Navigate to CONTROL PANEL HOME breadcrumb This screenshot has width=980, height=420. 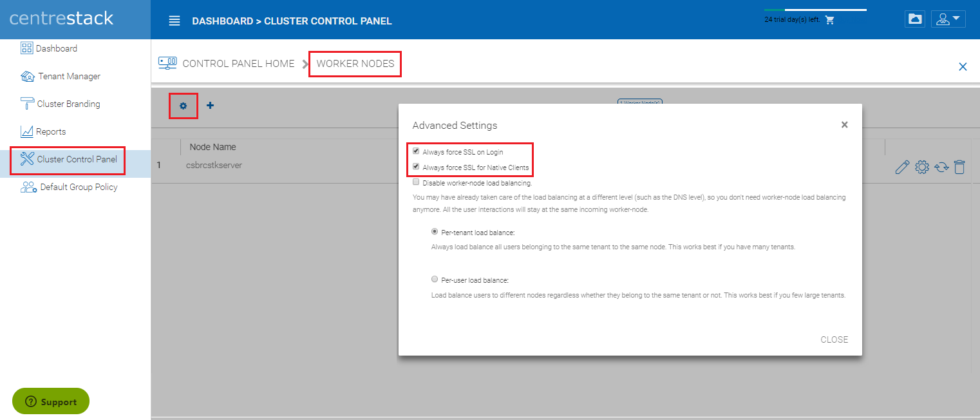click(x=238, y=63)
